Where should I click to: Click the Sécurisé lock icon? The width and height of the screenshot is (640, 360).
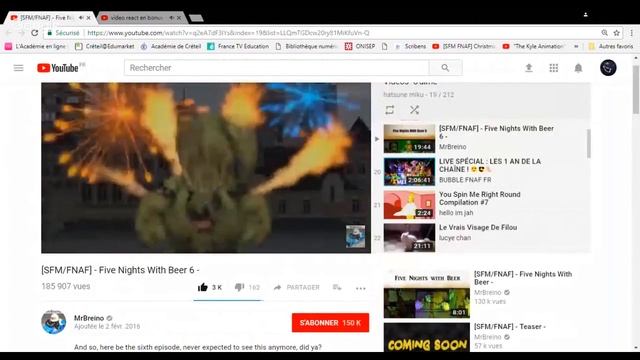coord(50,33)
